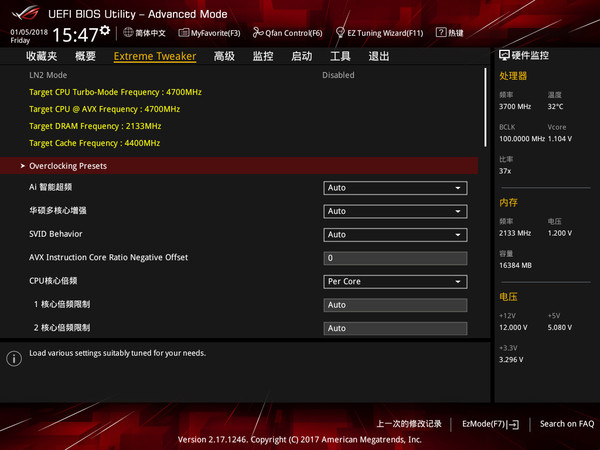Open the 华硕多核心增强 dropdown
Image resolution: width=600 pixels, height=450 pixels.
tap(395, 211)
